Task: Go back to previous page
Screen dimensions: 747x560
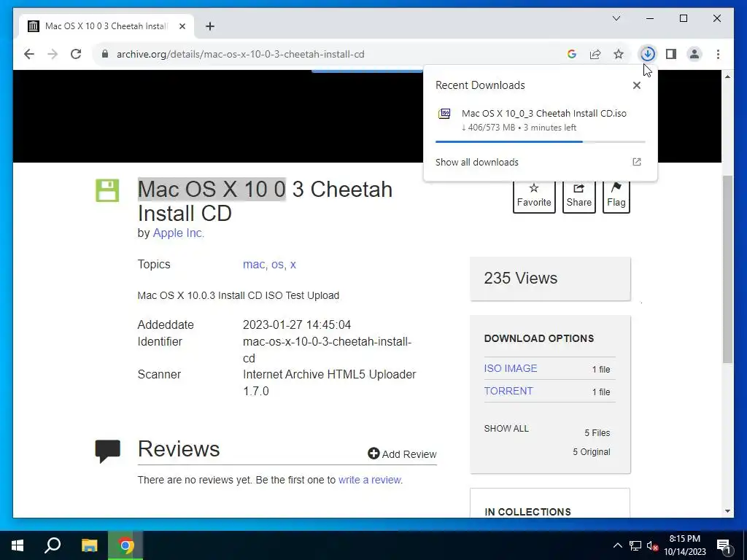Action: [29, 54]
